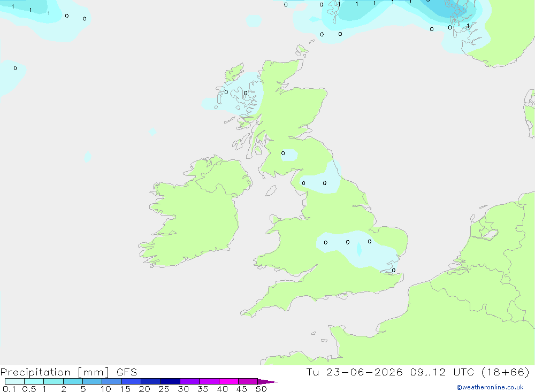The image size is (535, 392).
Task: Click the '10' legend scale value
Action: pyautogui.click(x=106, y=389)
